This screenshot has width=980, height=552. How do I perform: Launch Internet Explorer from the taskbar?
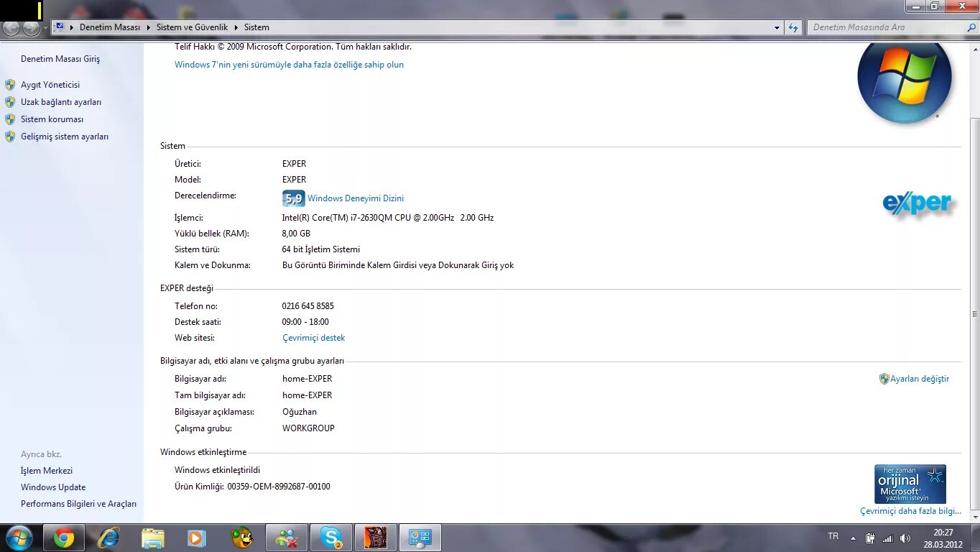tap(108, 538)
